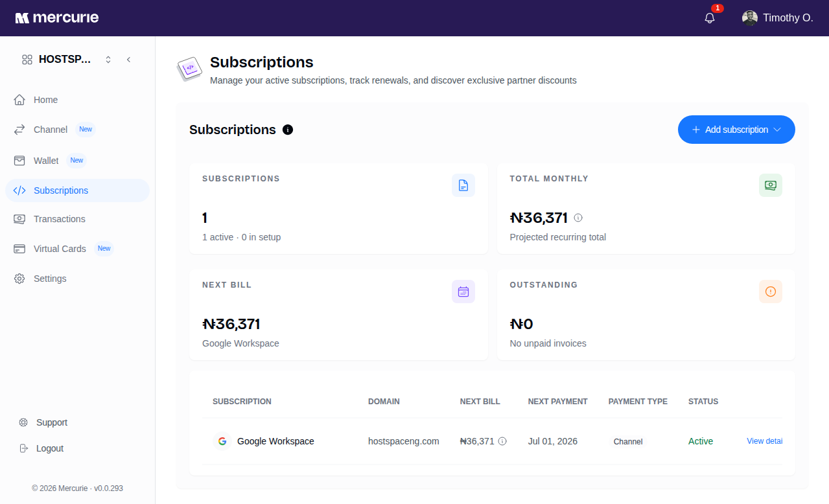Image resolution: width=829 pixels, height=504 pixels.
Task: Click the Active status label
Action: [701, 441]
